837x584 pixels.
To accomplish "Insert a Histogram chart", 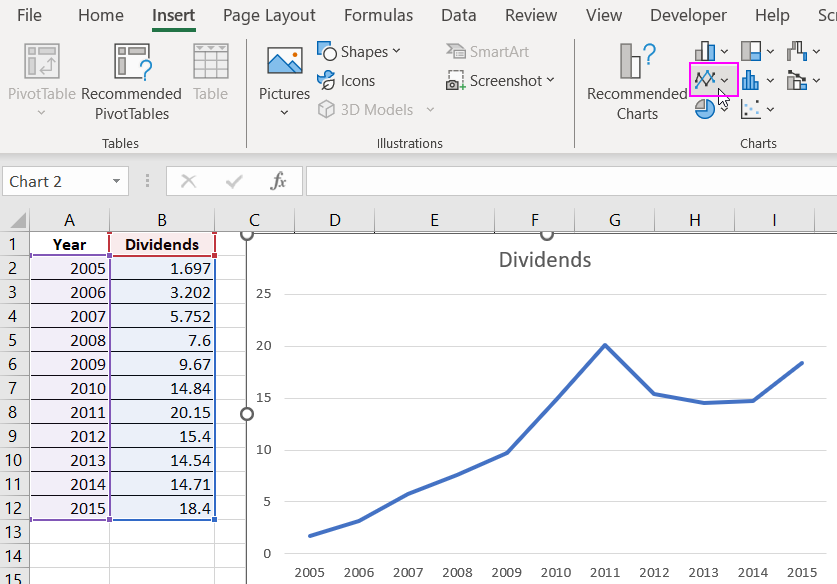I will (x=748, y=78).
